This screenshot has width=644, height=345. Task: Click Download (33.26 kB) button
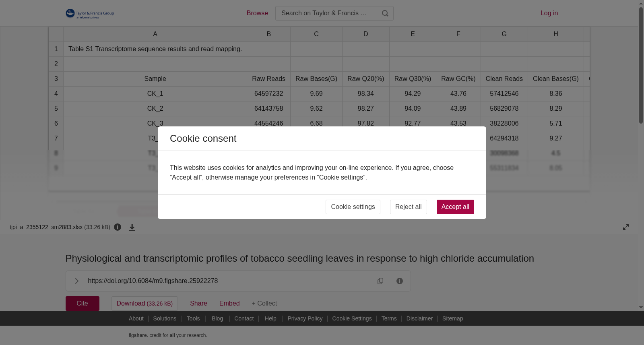[144, 304]
